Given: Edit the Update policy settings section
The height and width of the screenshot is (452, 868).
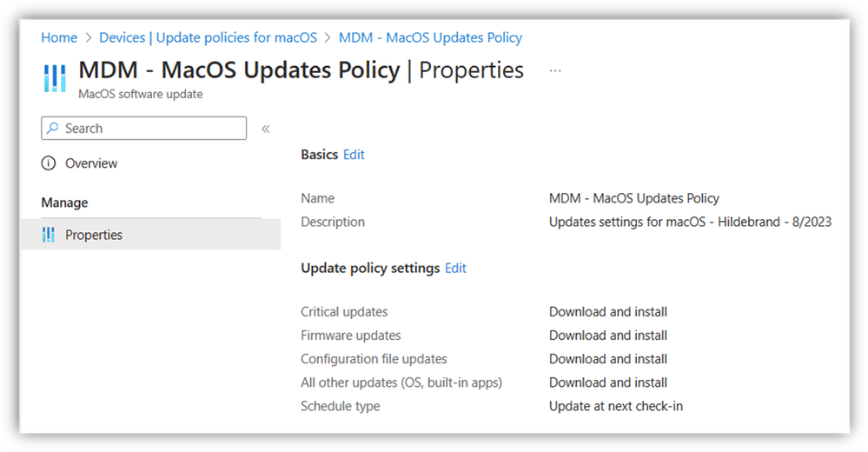Looking at the screenshot, I should (455, 268).
